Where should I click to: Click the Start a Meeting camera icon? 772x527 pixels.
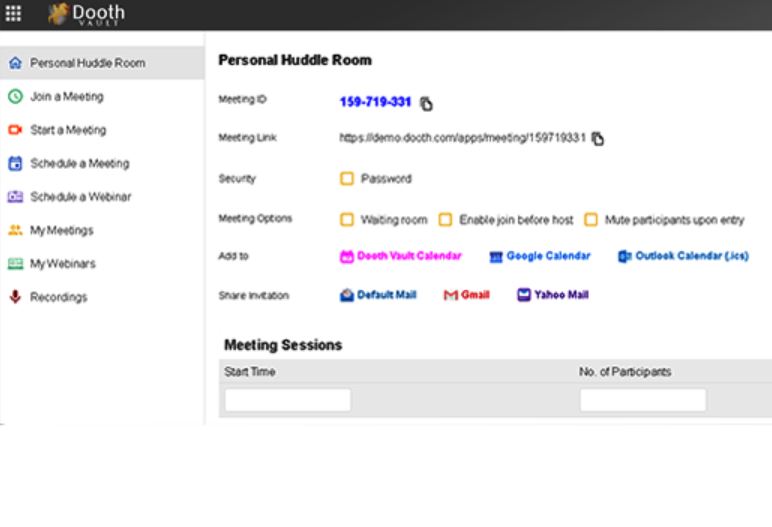15,130
